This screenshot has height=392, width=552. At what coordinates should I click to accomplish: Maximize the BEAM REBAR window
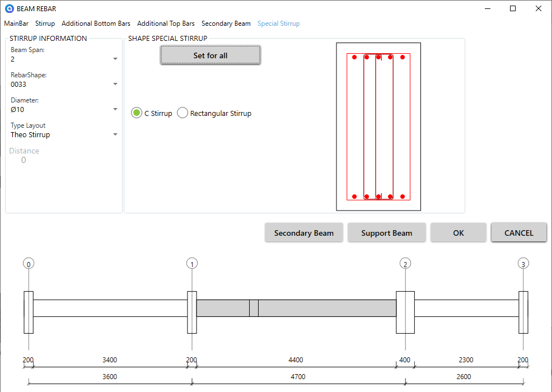pyautogui.click(x=513, y=8)
